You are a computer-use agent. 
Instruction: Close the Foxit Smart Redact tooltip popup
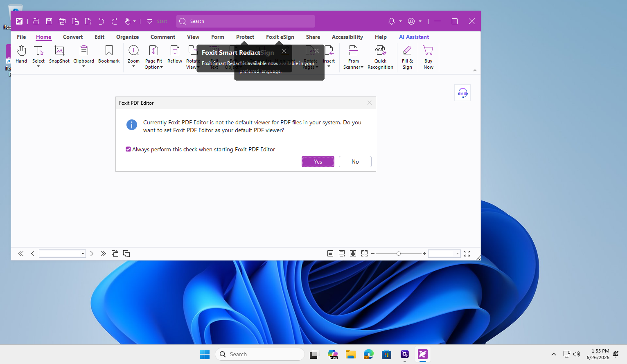(x=284, y=51)
